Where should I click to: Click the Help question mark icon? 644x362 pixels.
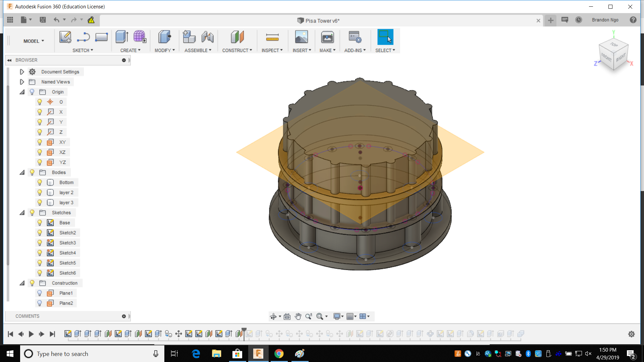pos(633,20)
